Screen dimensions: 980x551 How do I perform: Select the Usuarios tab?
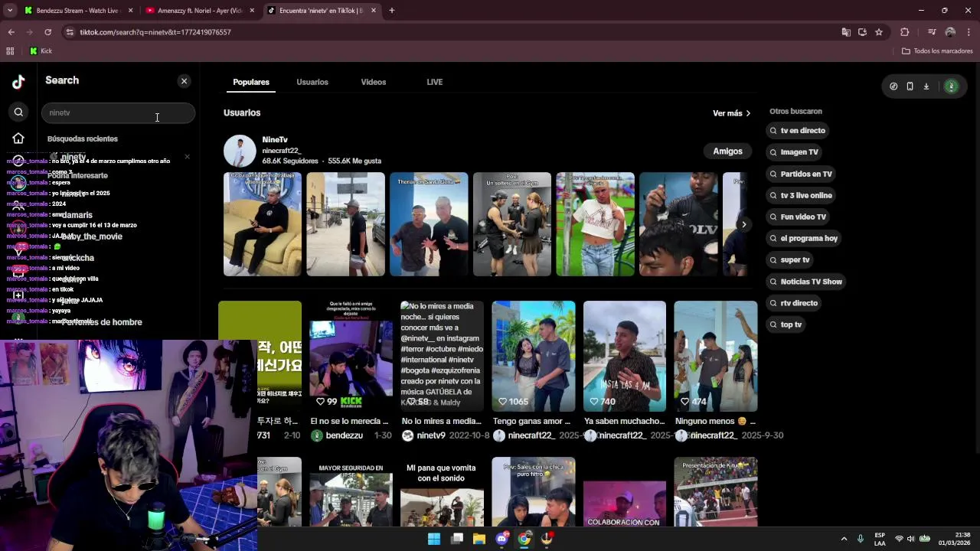point(312,82)
